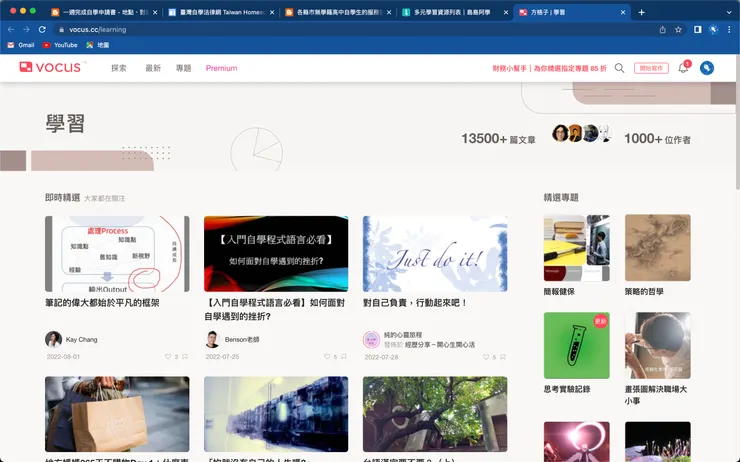Image resolution: width=740 pixels, height=462 pixels.
Task: Open the 探索 menu
Action: point(119,68)
